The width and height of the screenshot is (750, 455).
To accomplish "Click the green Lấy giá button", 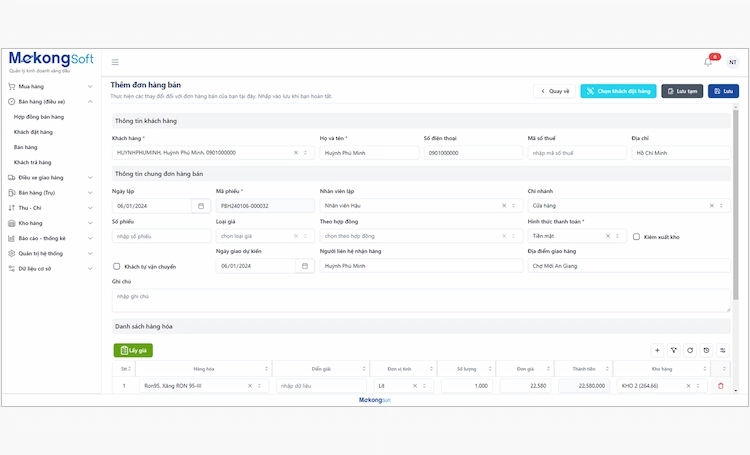I will 133,350.
